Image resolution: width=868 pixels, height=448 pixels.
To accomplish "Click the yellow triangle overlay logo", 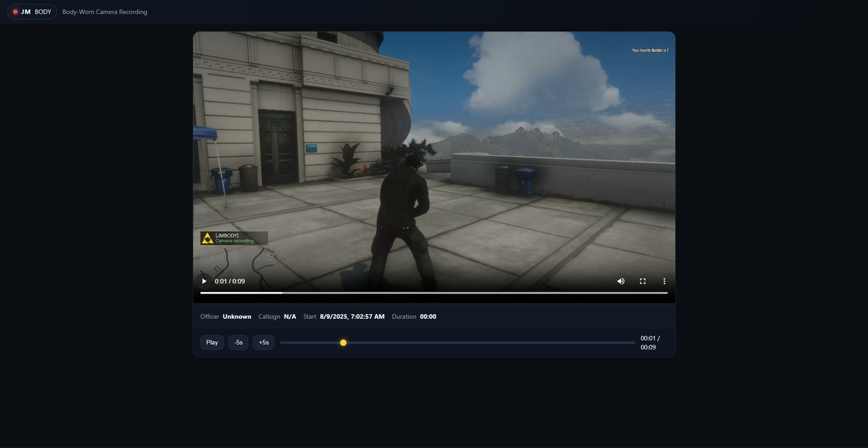I will (x=207, y=238).
